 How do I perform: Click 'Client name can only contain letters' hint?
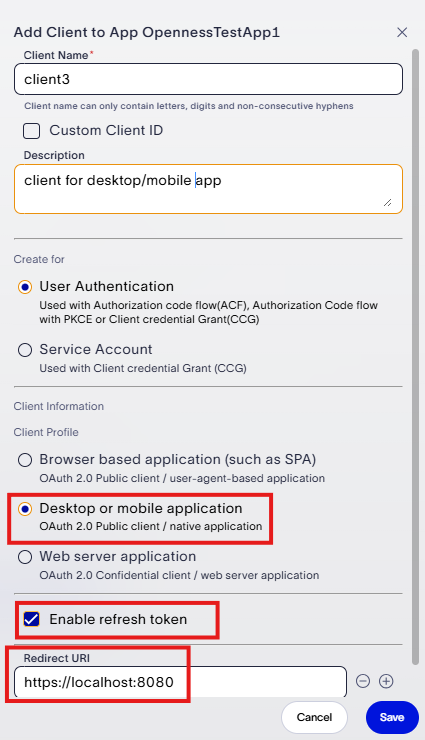[189, 106]
